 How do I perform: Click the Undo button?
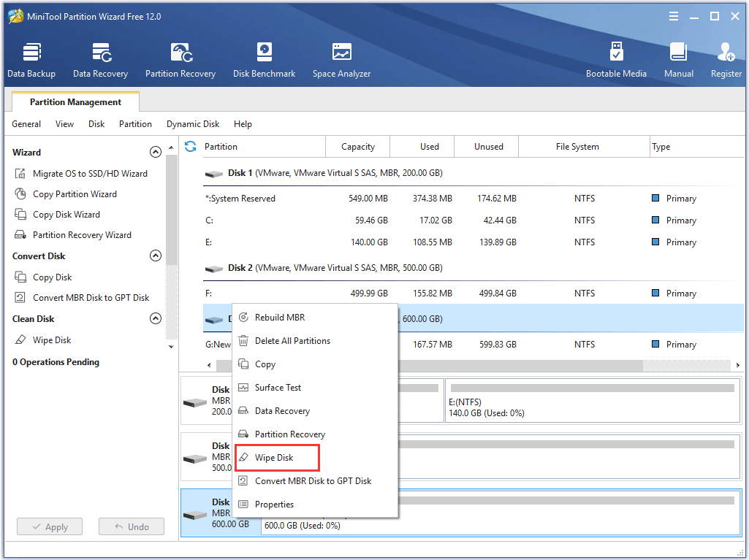point(132,526)
